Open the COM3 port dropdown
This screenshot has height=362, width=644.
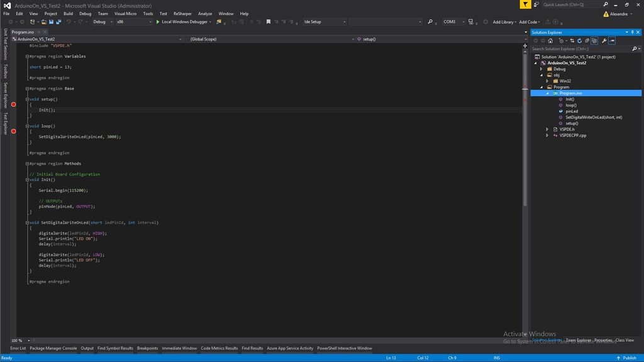tap(453, 22)
